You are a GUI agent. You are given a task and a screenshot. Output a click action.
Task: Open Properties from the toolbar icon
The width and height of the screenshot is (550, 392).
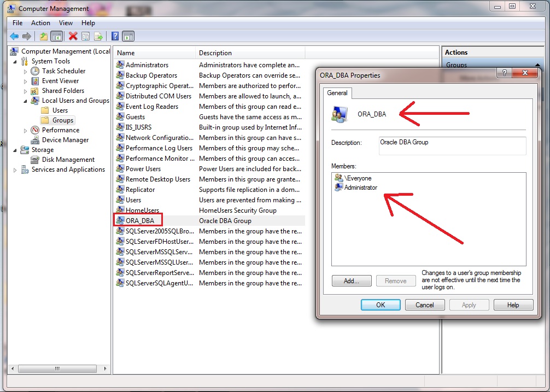(85, 37)
